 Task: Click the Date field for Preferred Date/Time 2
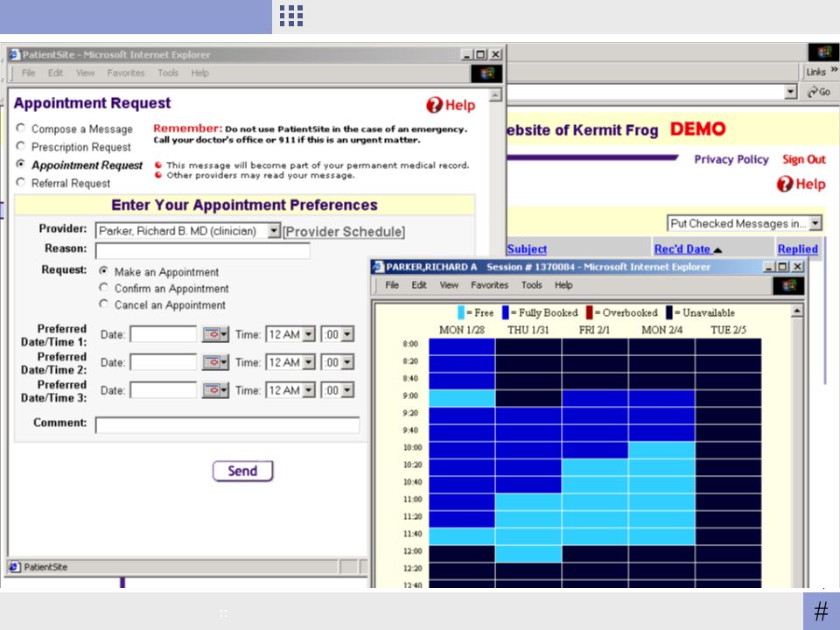pyautogui.click(x=164, y=362)
